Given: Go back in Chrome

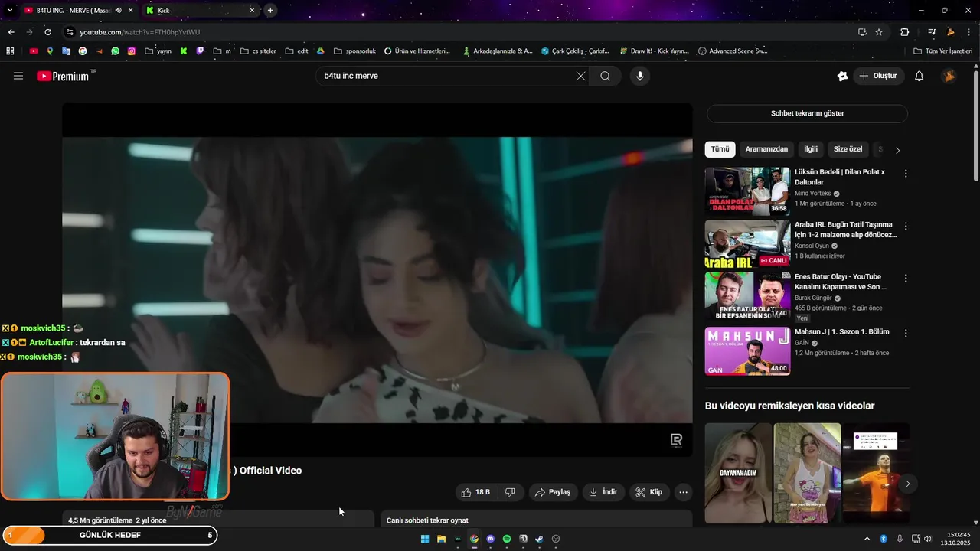Looking at the screenshot, I should (11, 32).
